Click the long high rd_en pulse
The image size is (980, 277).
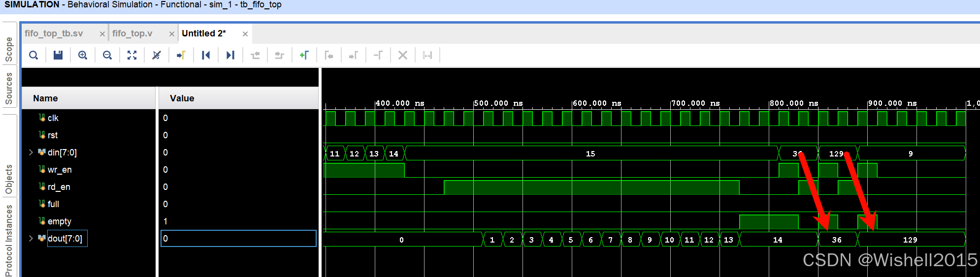[x=591, y=187]
